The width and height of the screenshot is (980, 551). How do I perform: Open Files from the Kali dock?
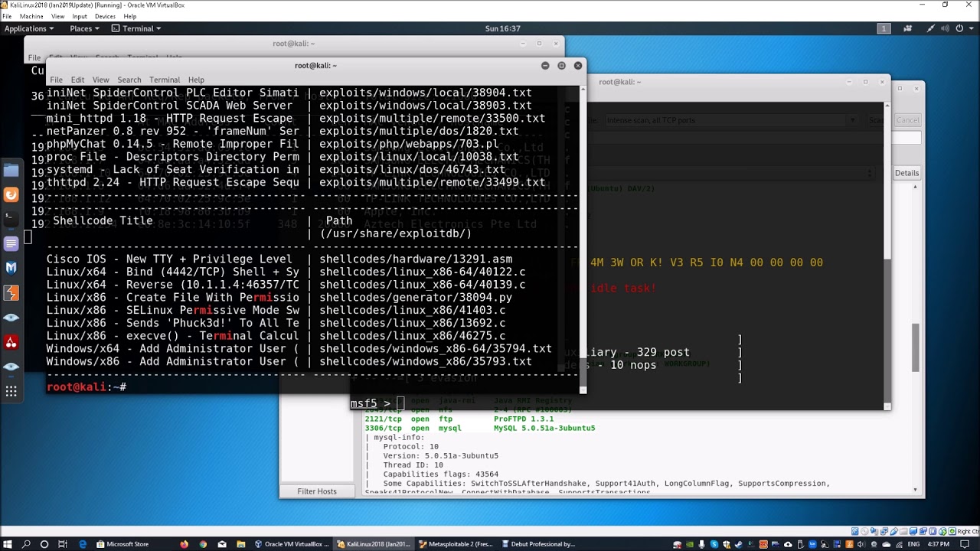click(11, 170)
